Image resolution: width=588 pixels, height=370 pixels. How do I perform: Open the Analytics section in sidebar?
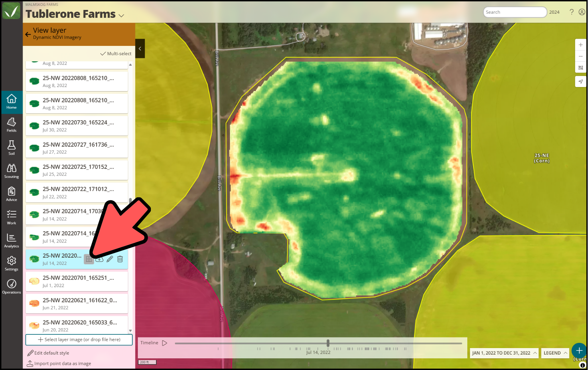click(x=11, y=241)
